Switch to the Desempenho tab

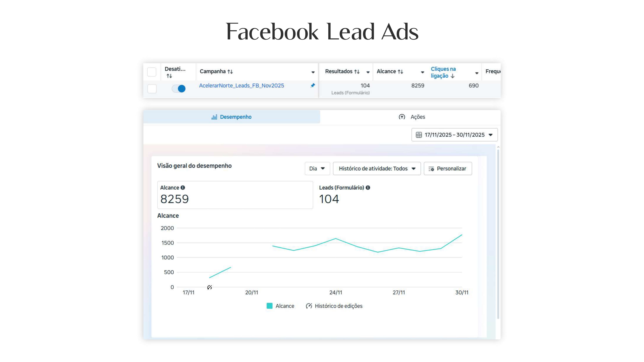[232, 117]
